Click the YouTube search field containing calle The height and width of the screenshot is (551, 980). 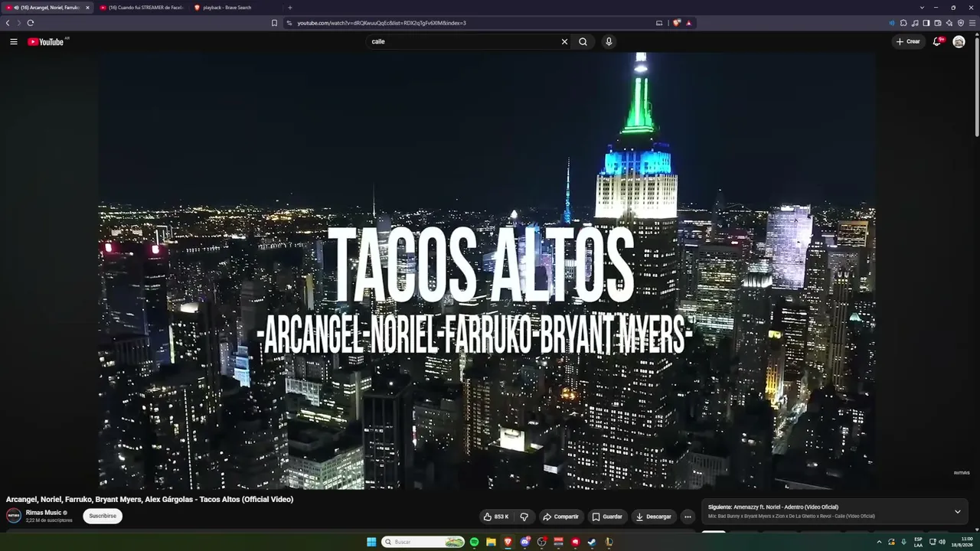coord(463,41)
